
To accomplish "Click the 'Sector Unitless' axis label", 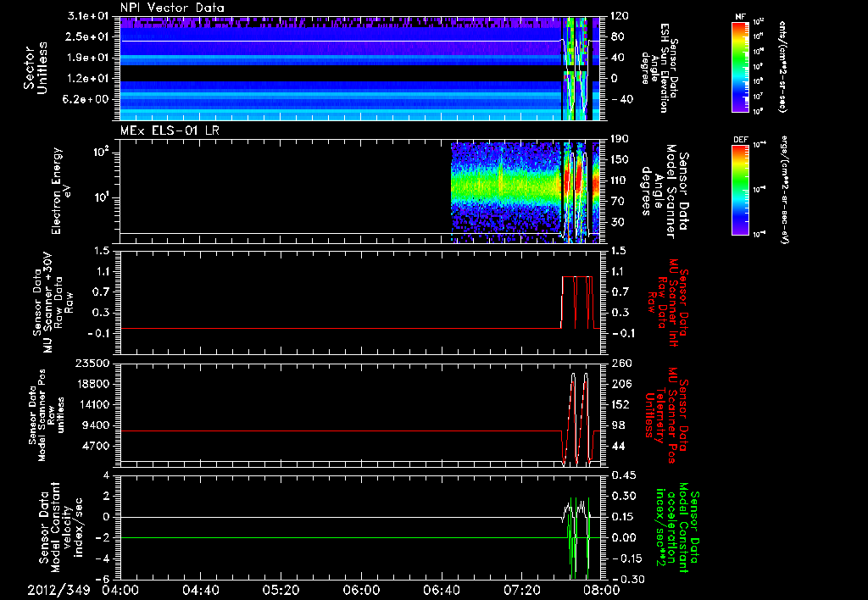I will [x=36, y=68].
